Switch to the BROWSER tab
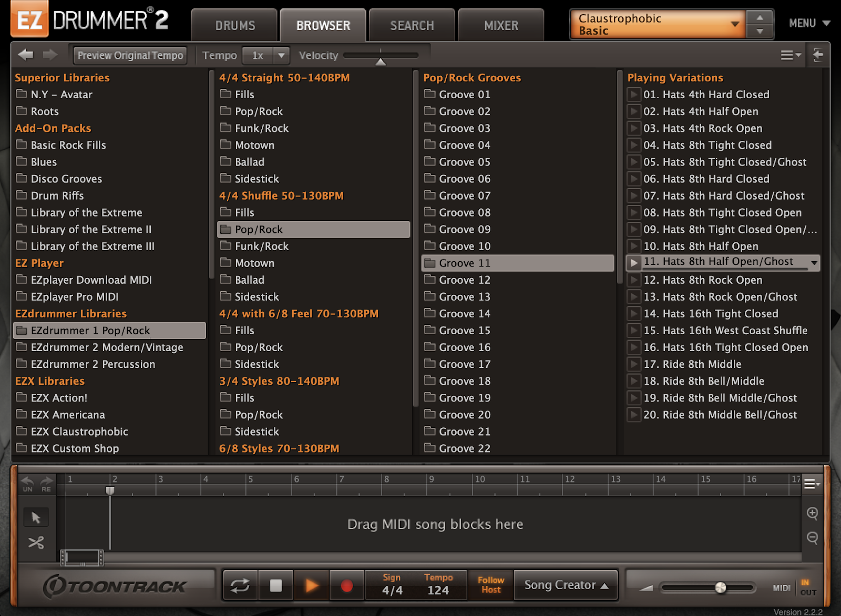Screen dimensions: 841x616 click(x=323, y=25)
